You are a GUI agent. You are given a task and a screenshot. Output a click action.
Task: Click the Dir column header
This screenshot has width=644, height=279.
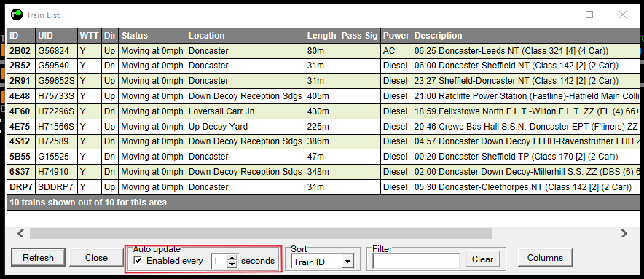110,36
